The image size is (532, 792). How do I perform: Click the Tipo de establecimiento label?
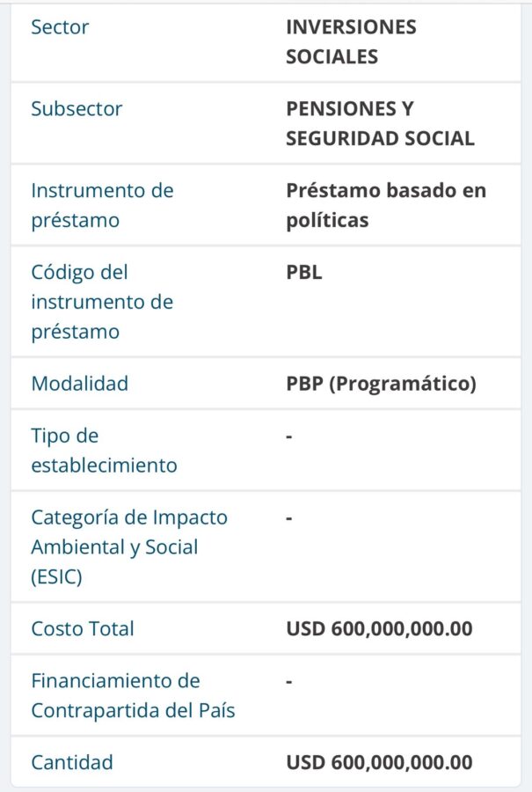tap(104, 451)
